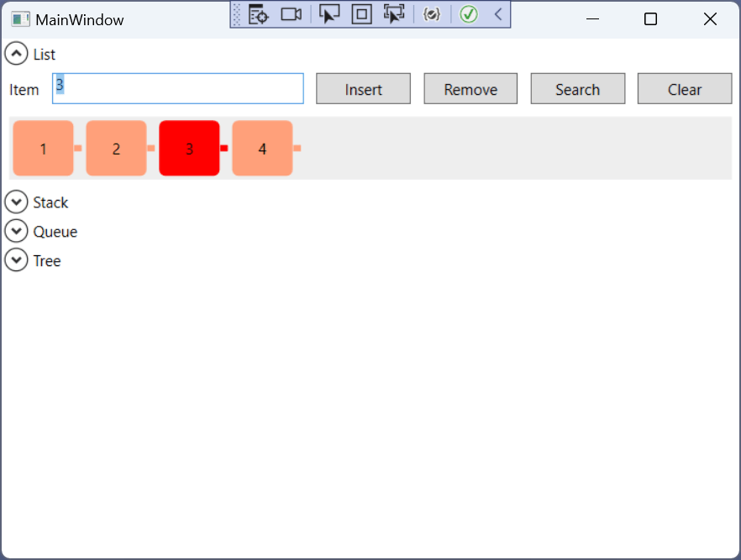Expand the Tree section
Screen dimensions: 741x560
coord(17,260)
